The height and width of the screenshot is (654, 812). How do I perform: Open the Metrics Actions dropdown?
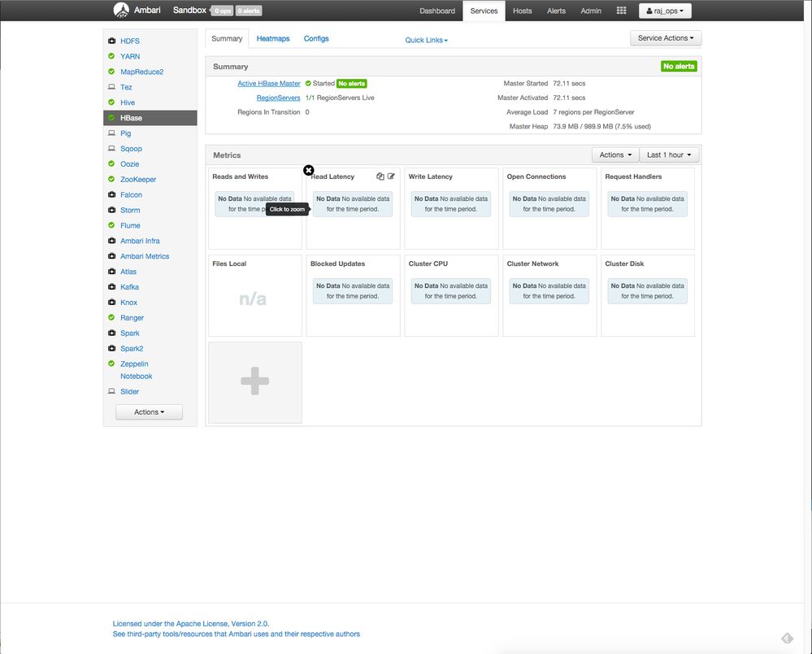tap(615, 155)
